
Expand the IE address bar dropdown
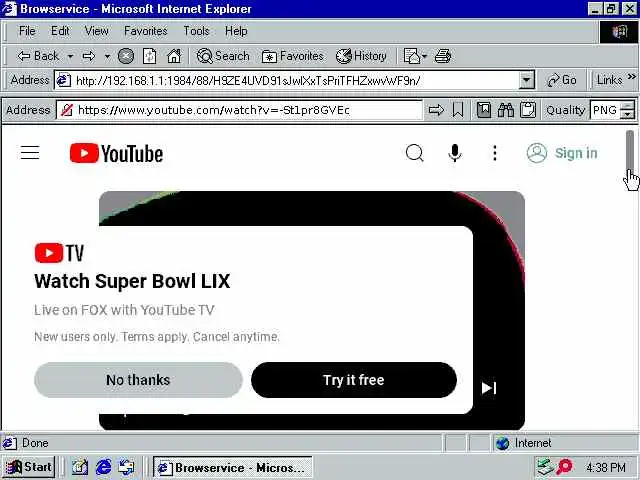click(527, 80)
